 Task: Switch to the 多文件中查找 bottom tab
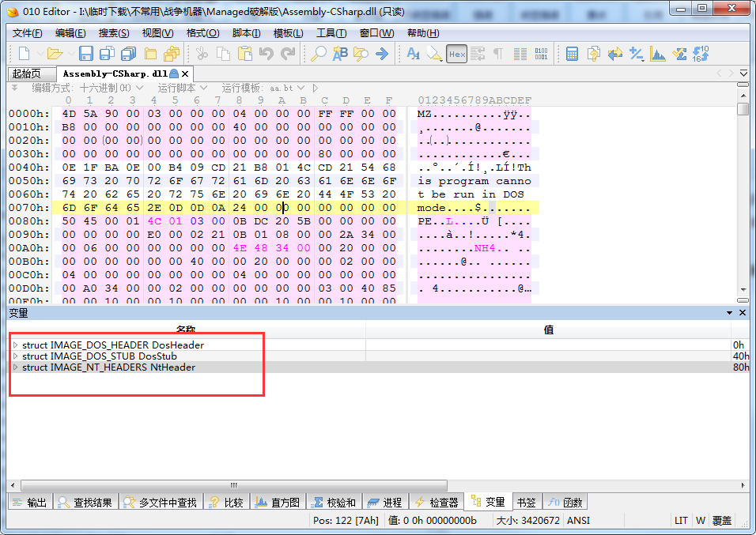(x=161, y=503)
